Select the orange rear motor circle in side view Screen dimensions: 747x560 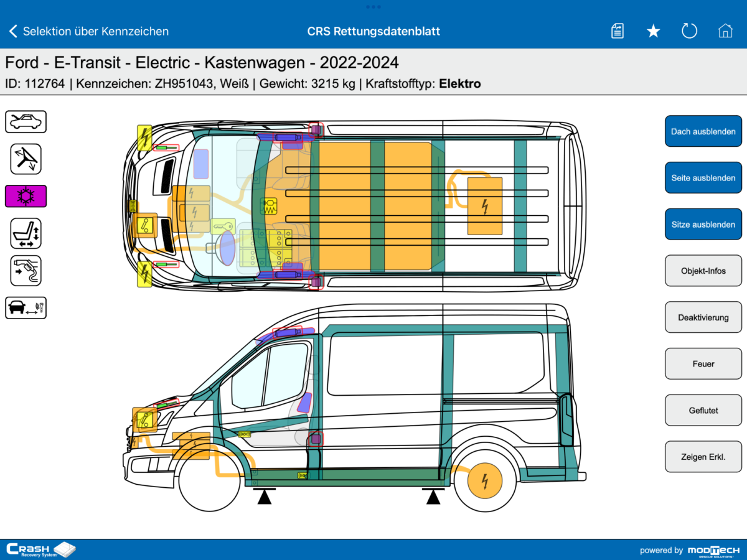click(x=484, y=480)
